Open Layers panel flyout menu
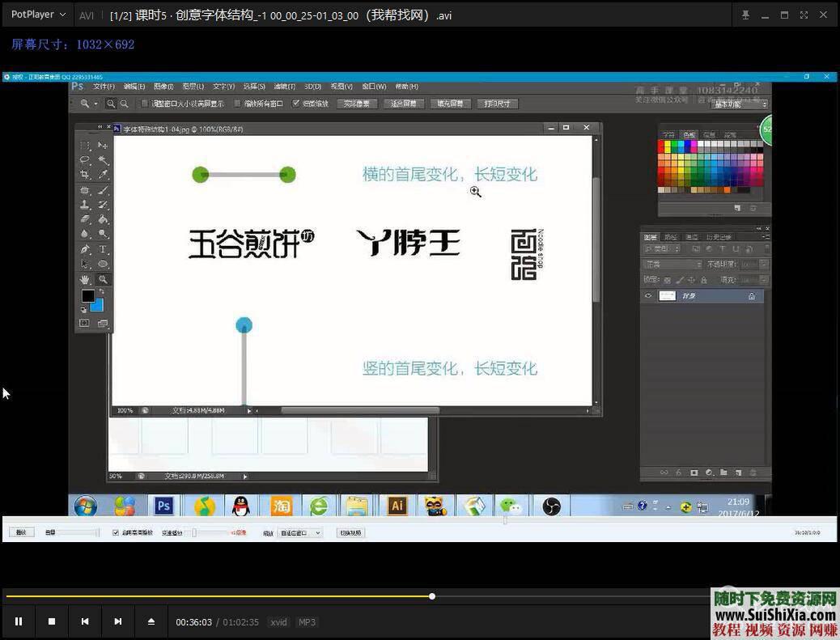 tap(766, 237)
